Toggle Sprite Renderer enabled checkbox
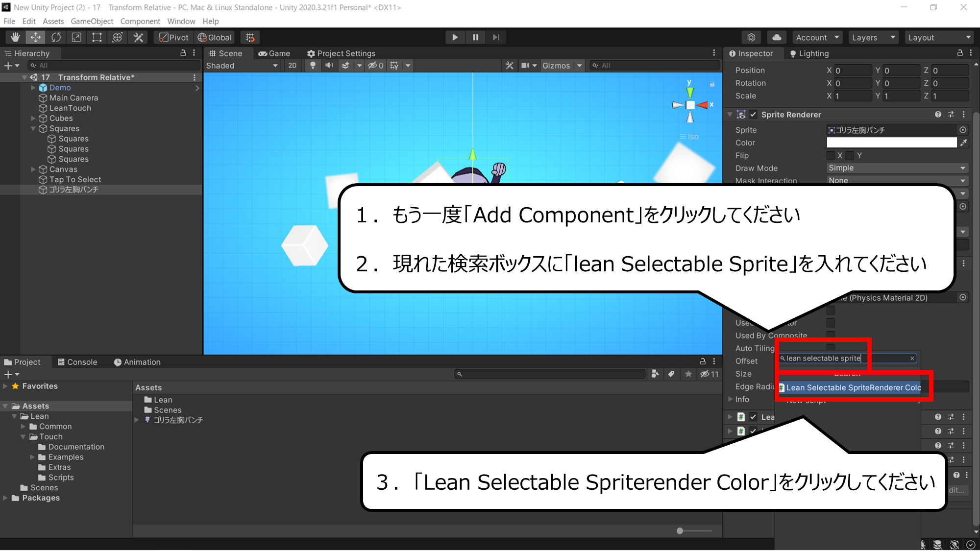Viewport: 980px width, 551px height. (x=753, y=115)
